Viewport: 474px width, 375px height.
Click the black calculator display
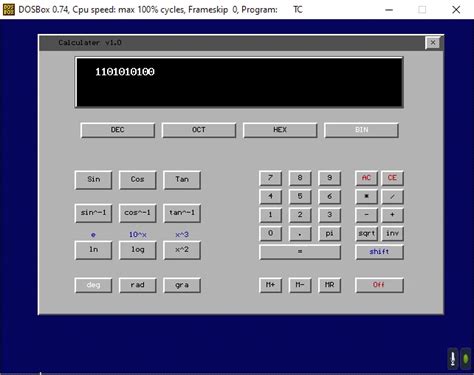pyautogui.click(x=239, y=82)
